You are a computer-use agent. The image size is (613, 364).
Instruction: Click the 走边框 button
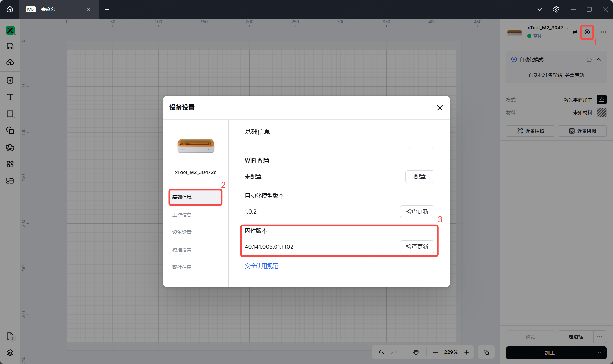point(576,337)
